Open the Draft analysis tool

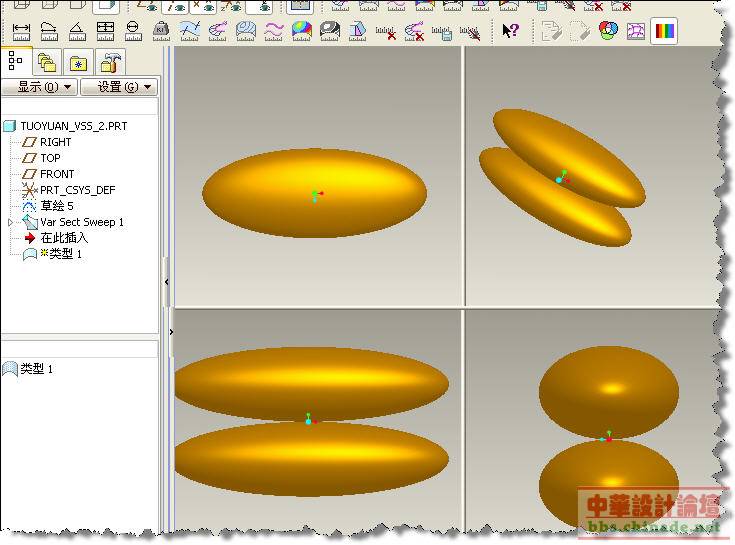point(357,31)
